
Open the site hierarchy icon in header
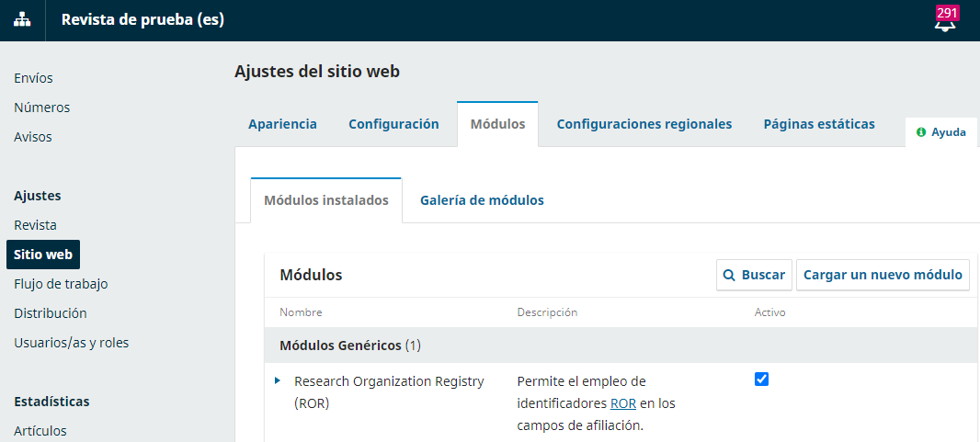coord(22,20)
